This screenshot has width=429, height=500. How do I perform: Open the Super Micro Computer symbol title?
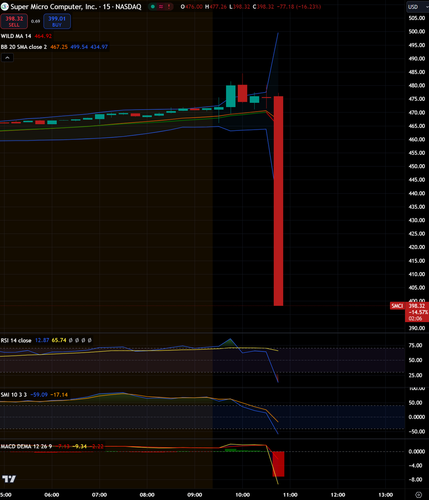pos(76,7)
